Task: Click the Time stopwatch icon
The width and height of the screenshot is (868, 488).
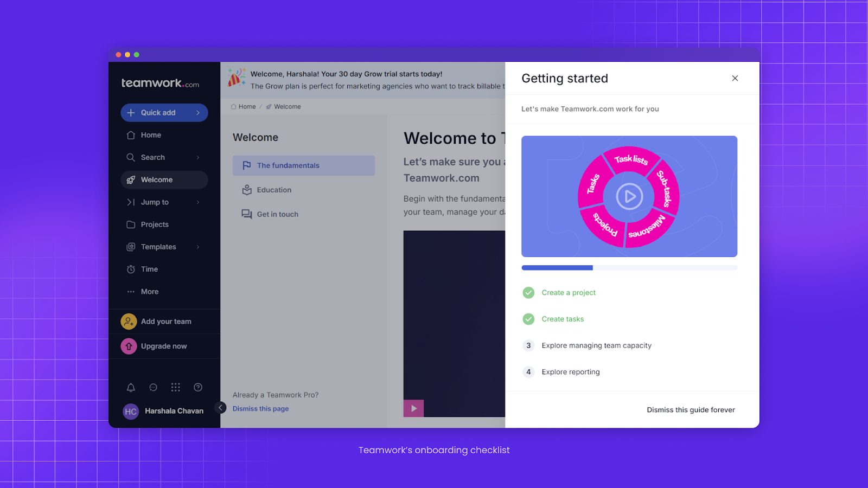Action: [x=131, y=269]
